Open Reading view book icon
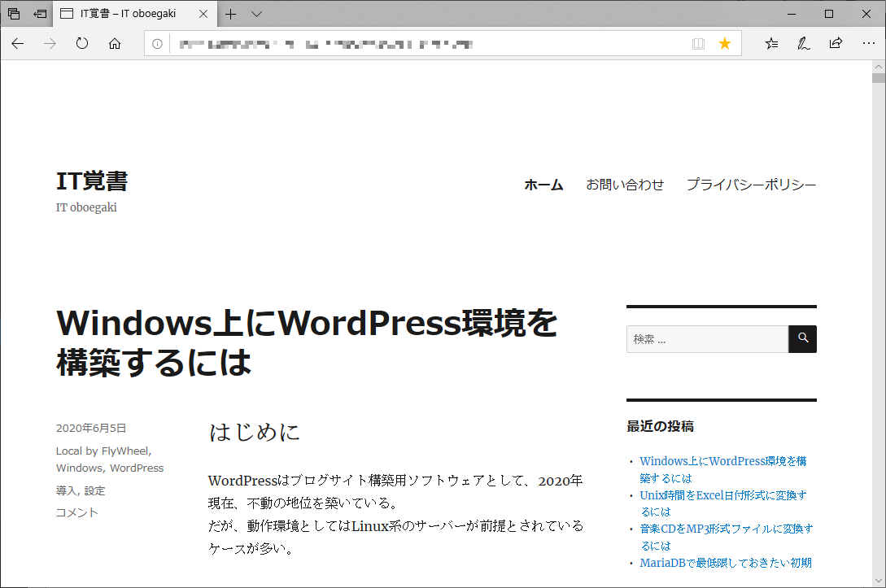Viewport: 886px width, 588px height. coord(698,44)
